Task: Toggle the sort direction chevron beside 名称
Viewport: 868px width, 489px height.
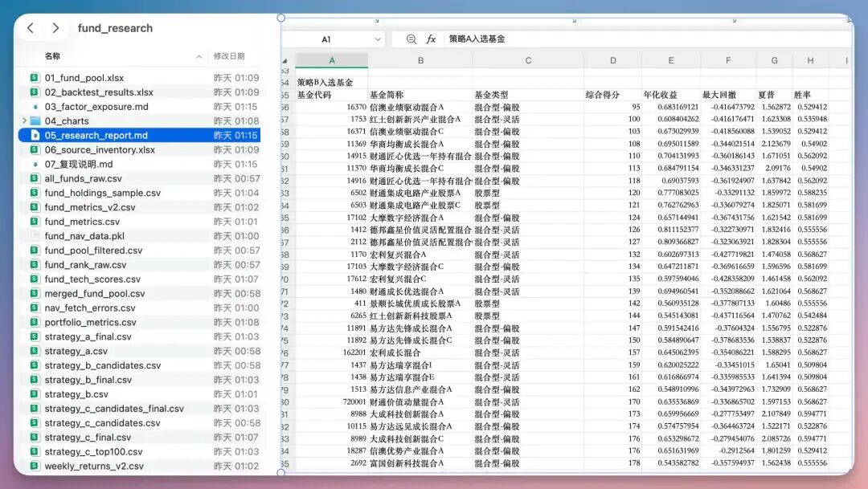Action: pyautogui.click(x=199, y=56)
